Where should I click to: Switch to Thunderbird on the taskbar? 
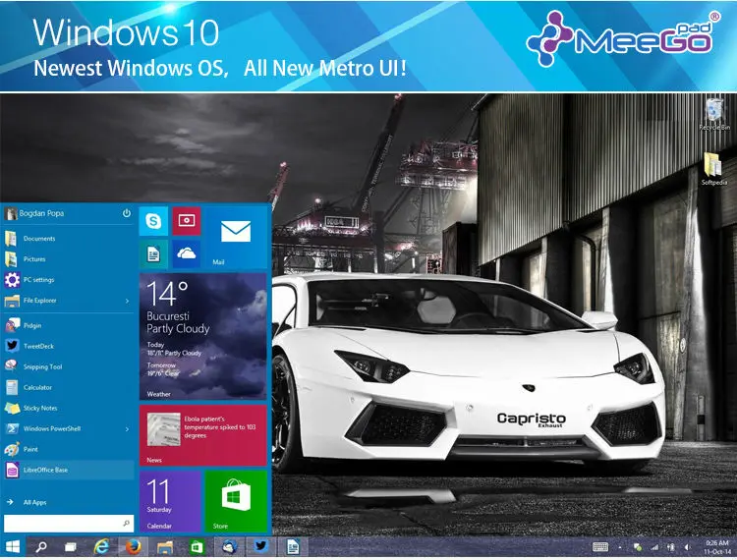pos(229,547)
